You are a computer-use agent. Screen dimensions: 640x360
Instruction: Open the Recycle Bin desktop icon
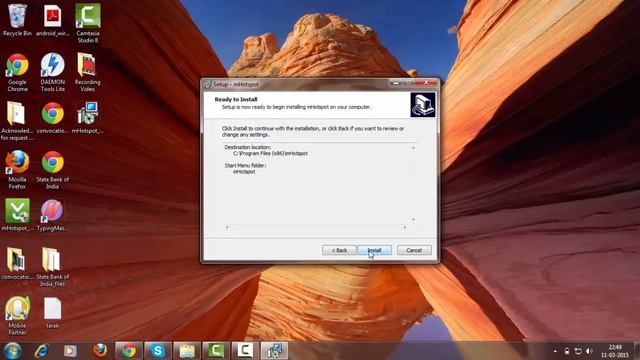(17, 20)
